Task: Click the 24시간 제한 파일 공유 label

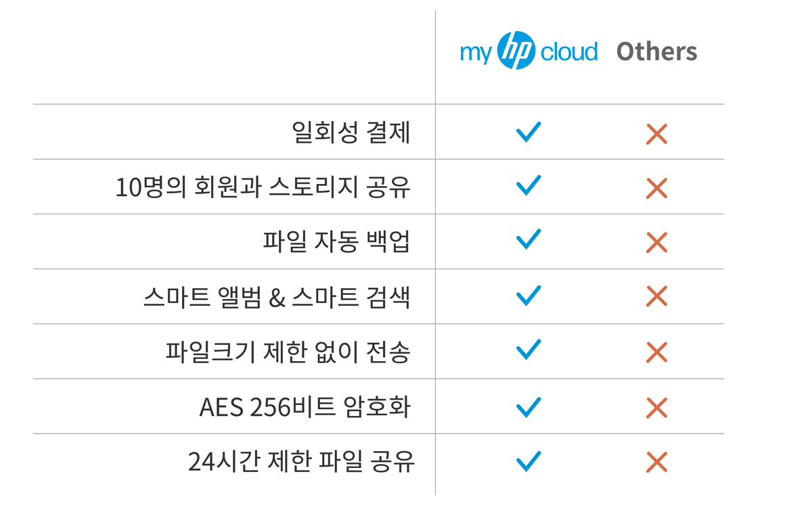Action: click(300, 463)
